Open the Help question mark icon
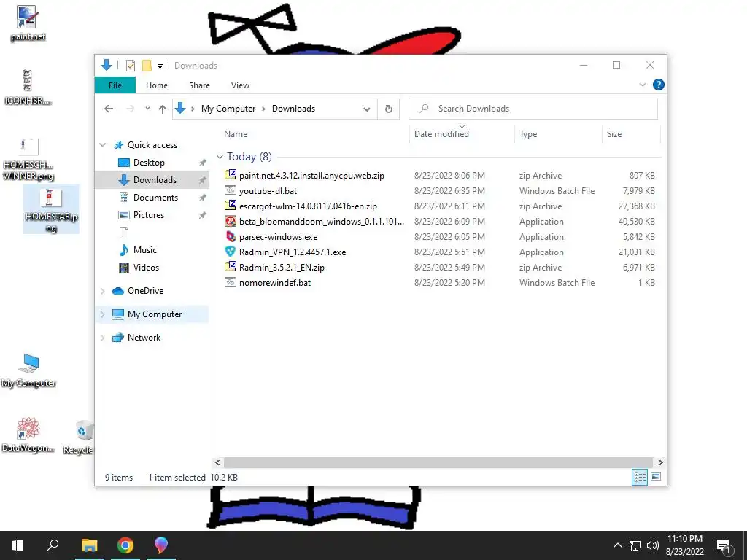This screenshot has width=747, height=560. coord(659,85)
